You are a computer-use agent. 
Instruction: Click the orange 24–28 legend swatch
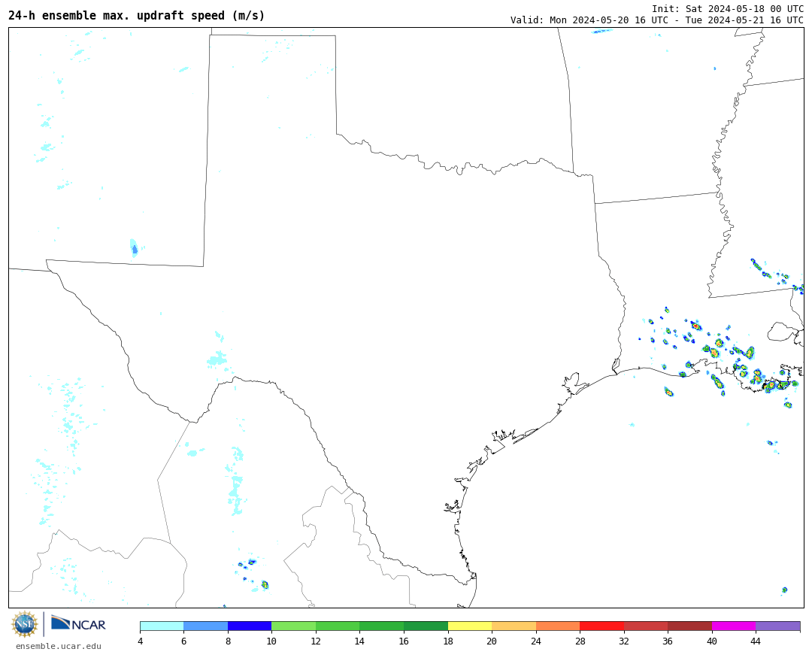(558, 626)
